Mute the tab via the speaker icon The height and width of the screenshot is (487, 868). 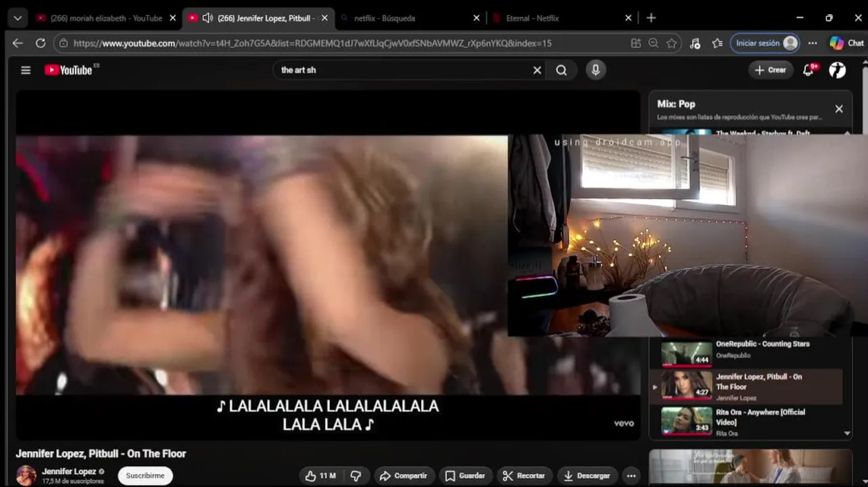point(208,18)
